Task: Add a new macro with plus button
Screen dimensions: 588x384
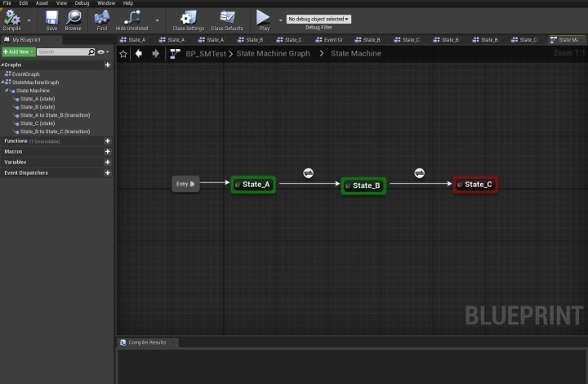Action: pos(108,151)
